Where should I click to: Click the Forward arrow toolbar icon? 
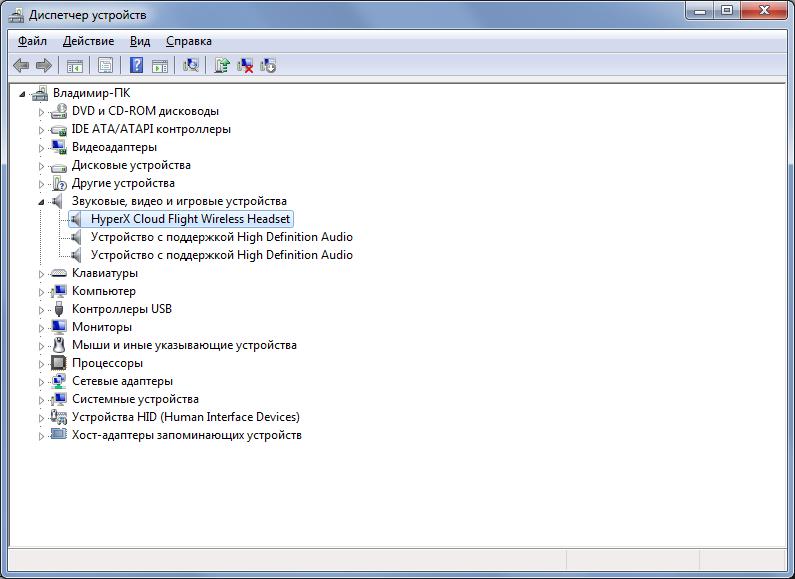45,65
